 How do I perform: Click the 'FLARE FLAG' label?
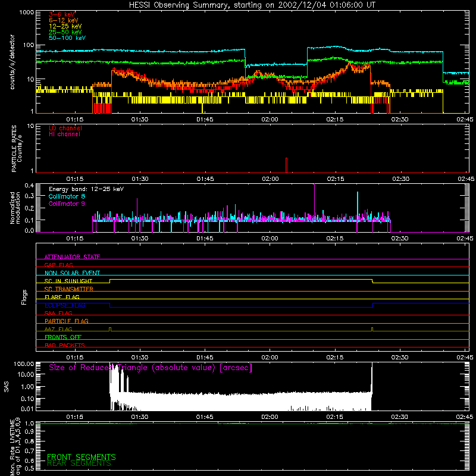(62, 297)
